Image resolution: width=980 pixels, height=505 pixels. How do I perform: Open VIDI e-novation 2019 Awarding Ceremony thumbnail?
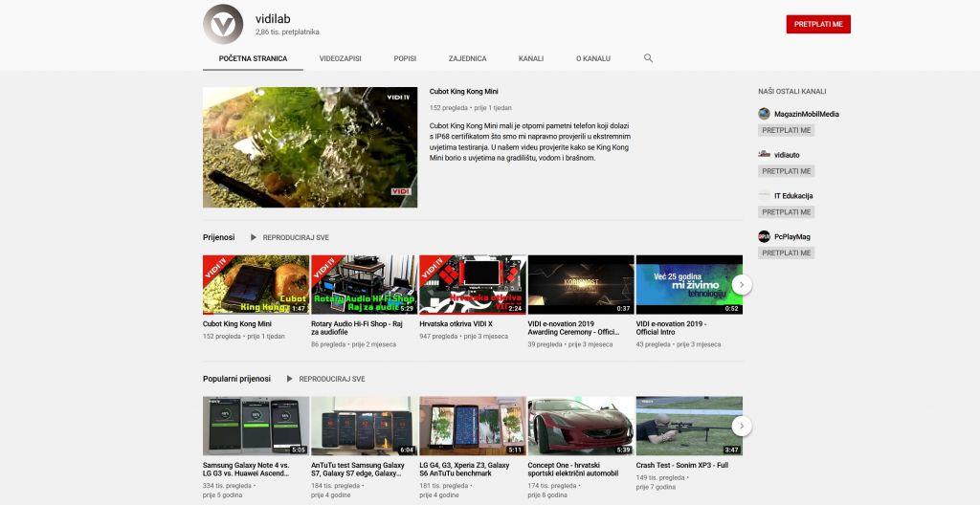tap(581, 284)
